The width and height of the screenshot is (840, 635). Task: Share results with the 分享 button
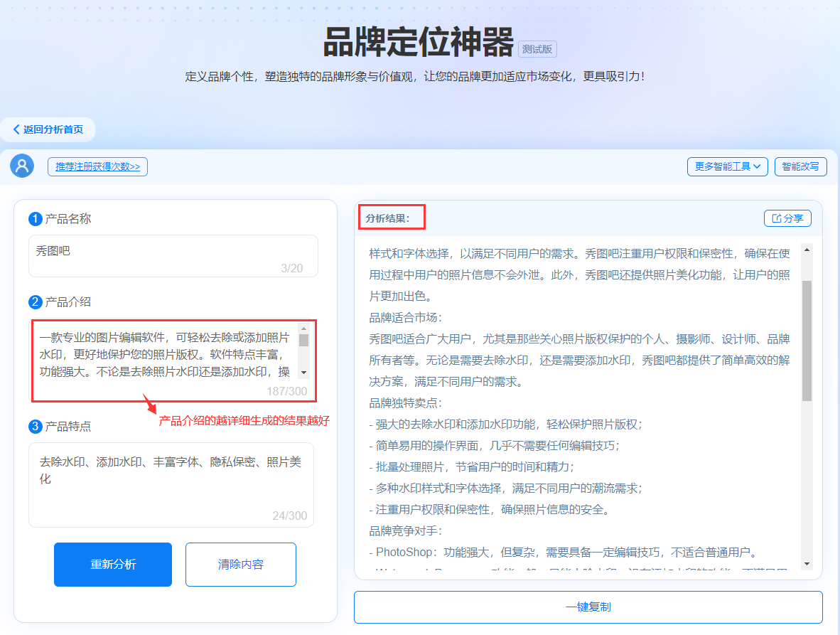pyautogui.click(x=787, y=218)
